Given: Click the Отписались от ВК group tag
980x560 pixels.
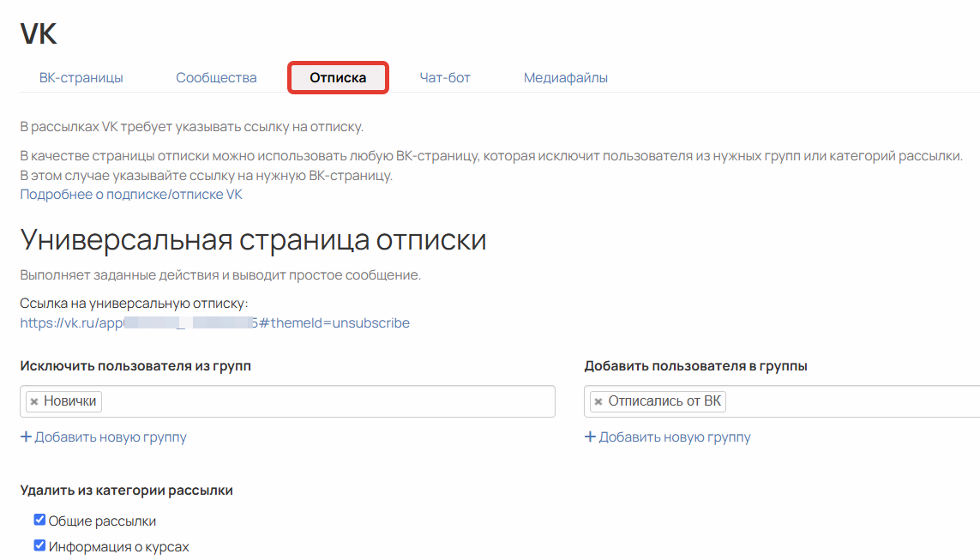Looking at the screenshot, I should pos(658,401).
